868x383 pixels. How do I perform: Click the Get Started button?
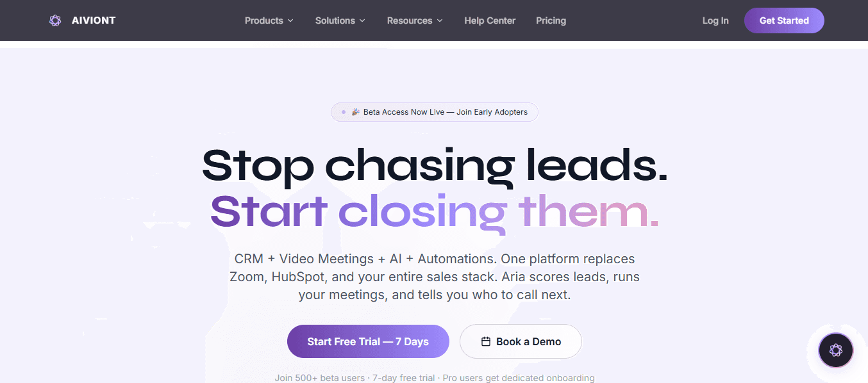click(784, 20)
